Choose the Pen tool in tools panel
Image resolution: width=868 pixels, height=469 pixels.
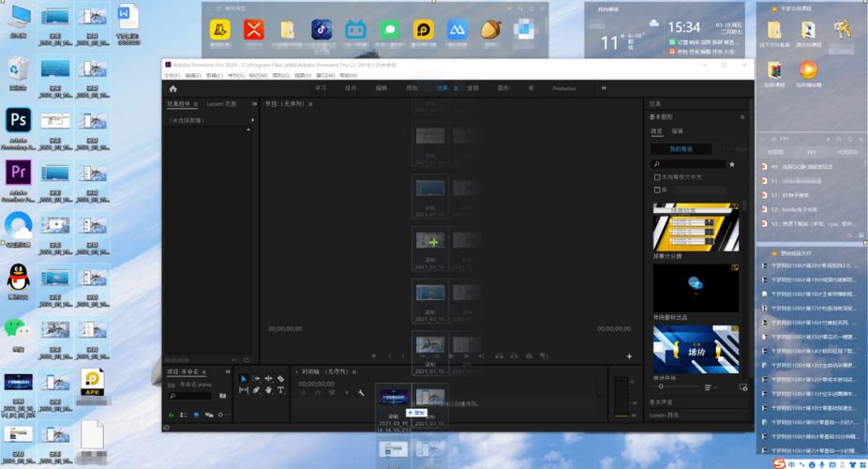(x=256, y=390)
